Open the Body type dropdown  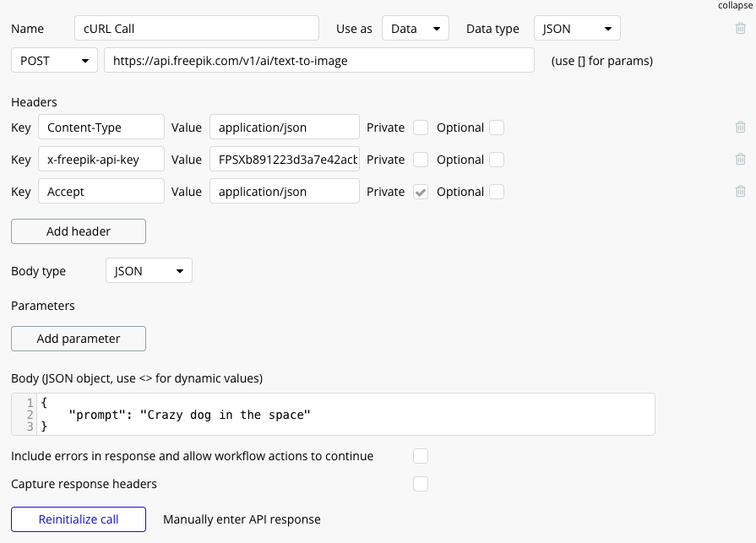coord(149,270)
